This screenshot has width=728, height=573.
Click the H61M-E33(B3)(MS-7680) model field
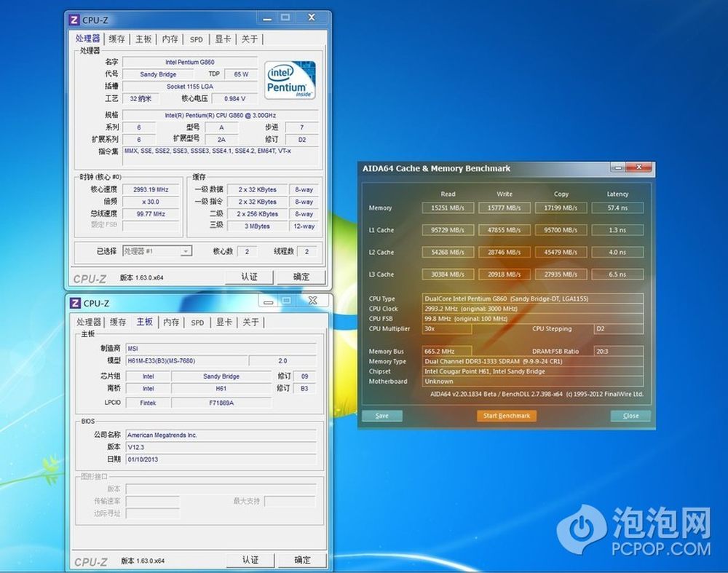pyautogui.click(x=186, y=361)
